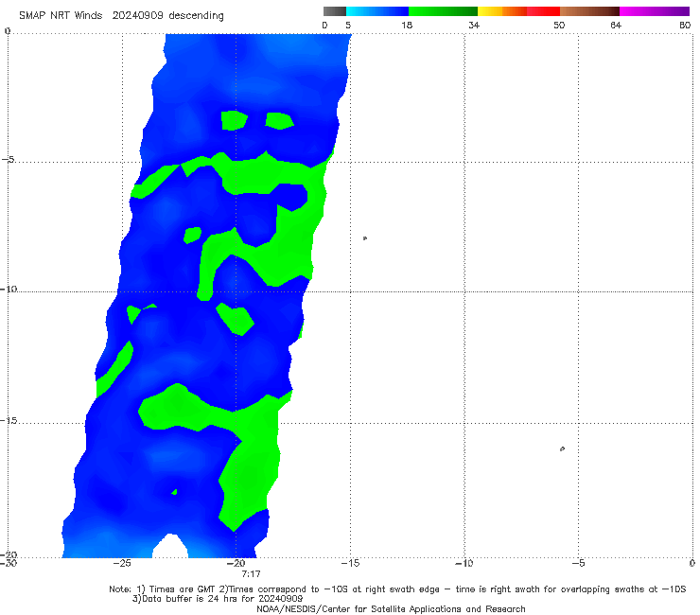Click the cyan-blue 5-18 segment of the color bar
Image resolution: width=700 pixels, height=615 pixels.
pos(377,11)
